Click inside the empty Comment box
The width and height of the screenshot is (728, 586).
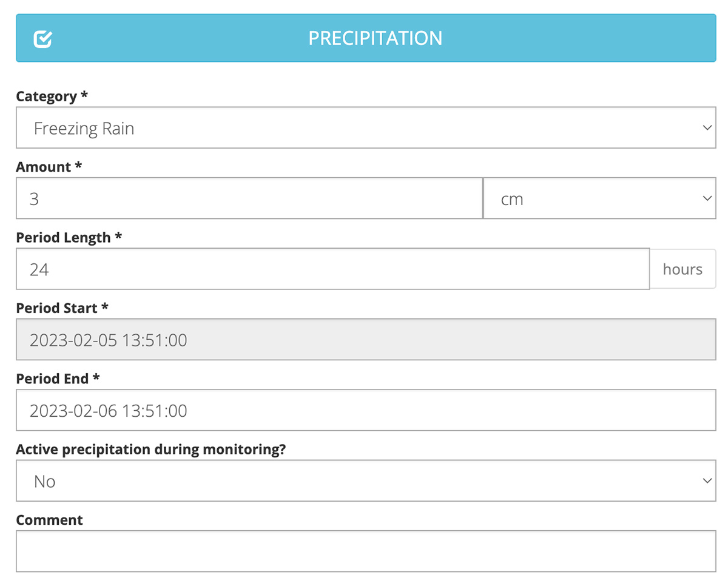[x=365, y=551]
